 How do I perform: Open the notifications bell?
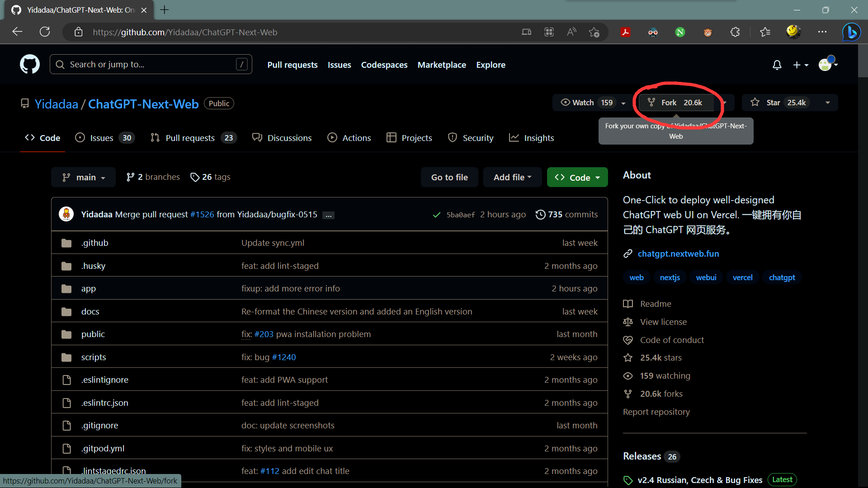pos(777,65)
